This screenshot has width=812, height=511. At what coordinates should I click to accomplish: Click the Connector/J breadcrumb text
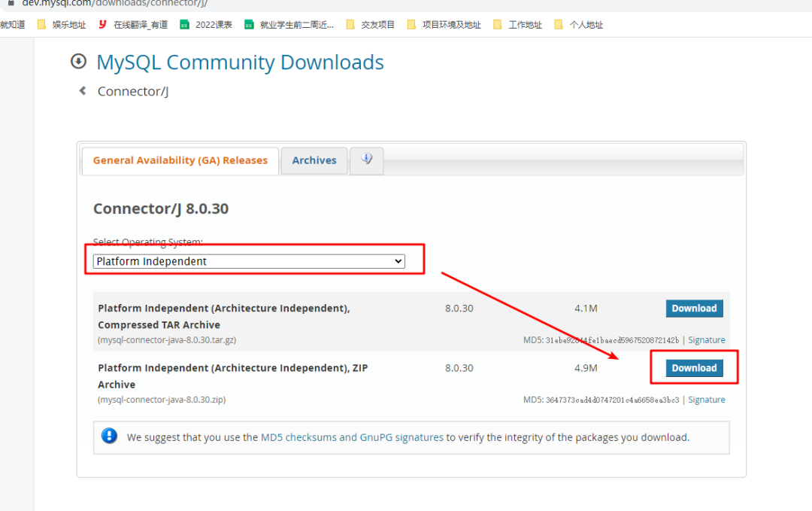click(x=133, y=91)
